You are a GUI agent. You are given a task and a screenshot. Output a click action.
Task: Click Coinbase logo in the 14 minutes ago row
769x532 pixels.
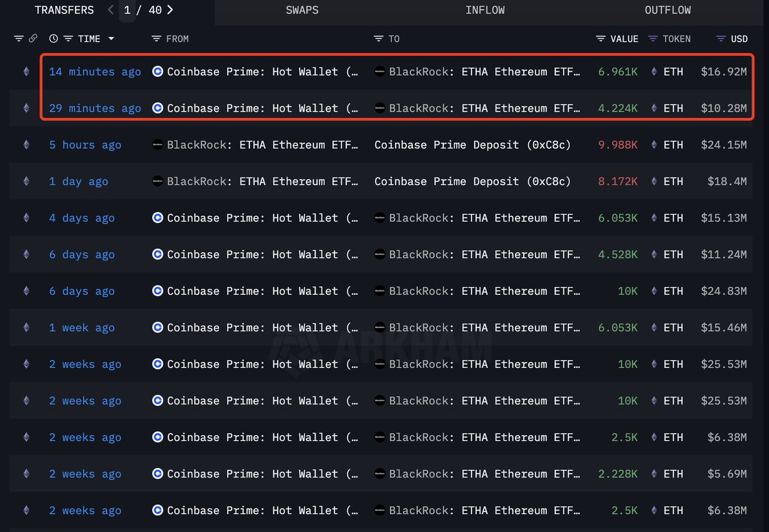tap(157, 72)
